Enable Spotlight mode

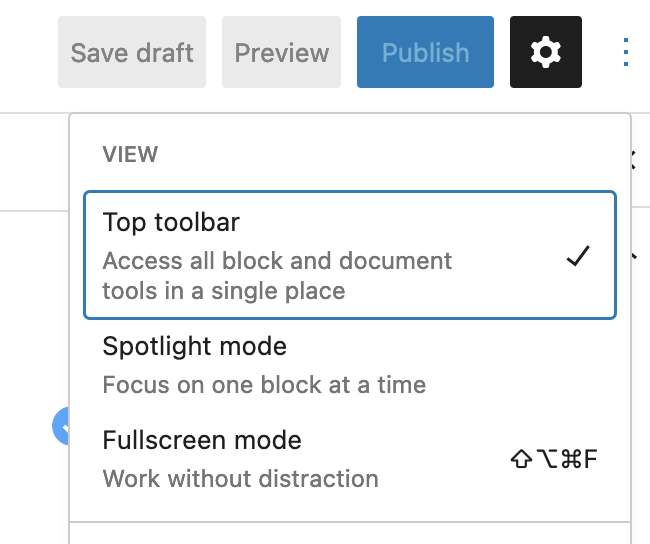click(x=350, y=365)
